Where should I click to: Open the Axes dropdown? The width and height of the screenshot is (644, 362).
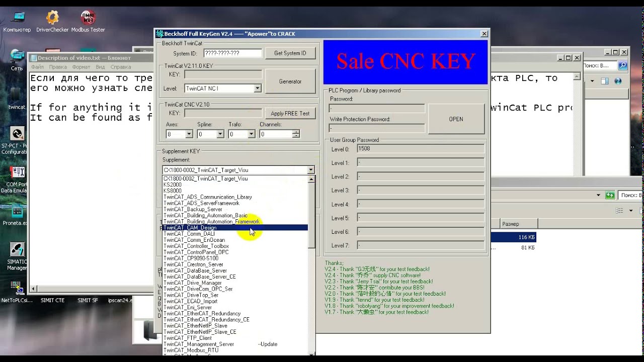[x=189, y=134]
